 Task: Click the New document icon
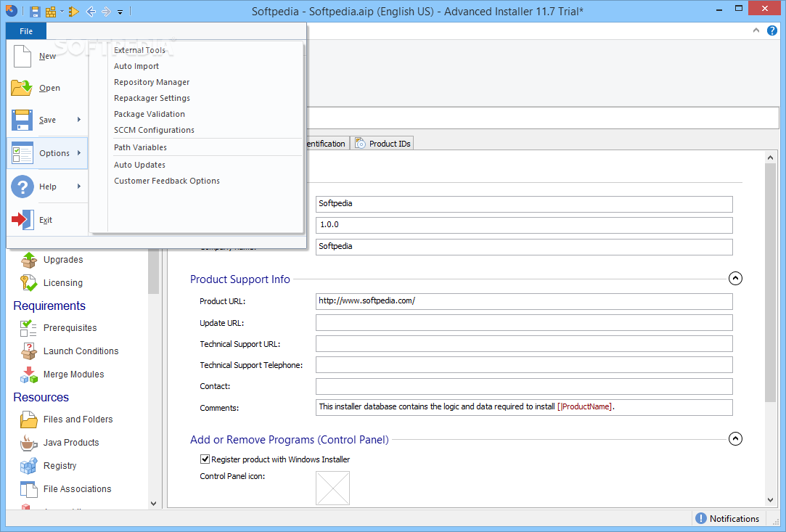pyautogui.click(x=22, y=56)
